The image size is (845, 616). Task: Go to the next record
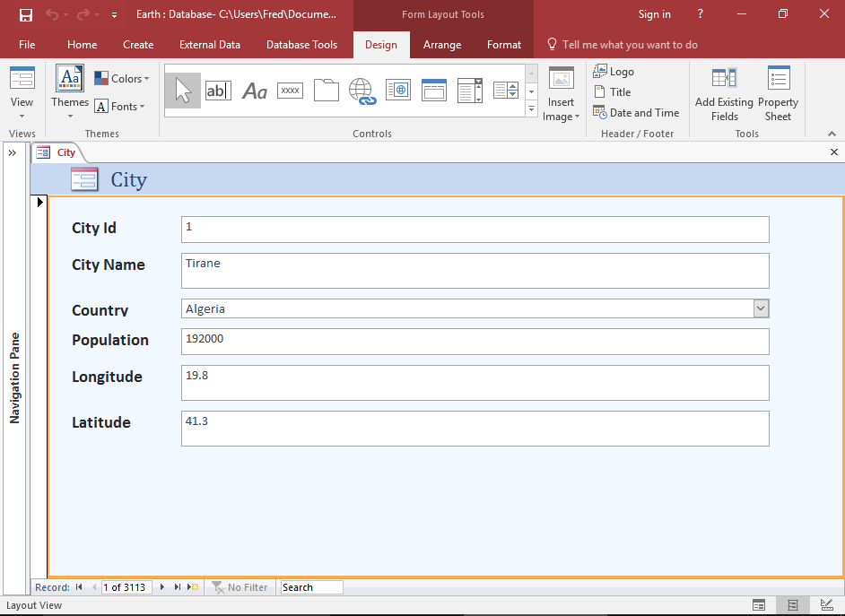[161, 587]
